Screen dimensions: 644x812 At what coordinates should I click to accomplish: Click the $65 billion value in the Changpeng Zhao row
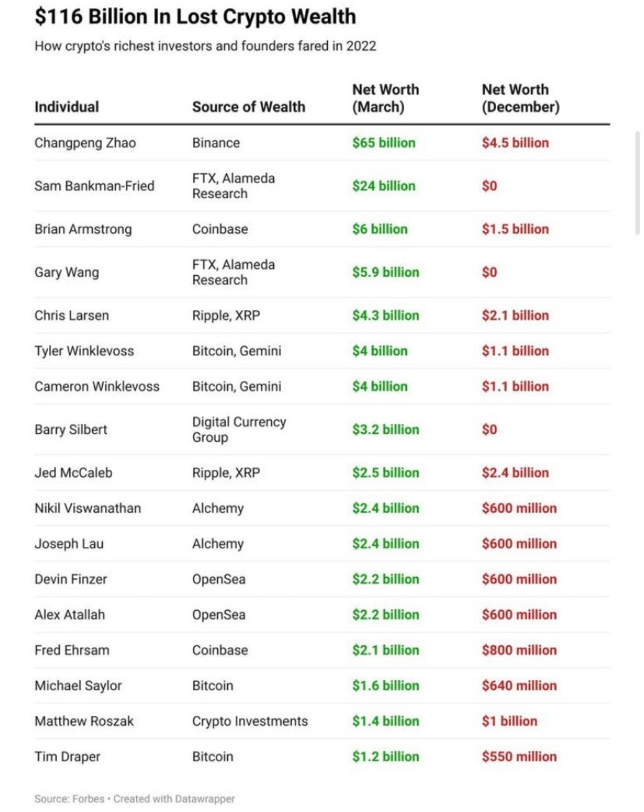tap(384, 143)
